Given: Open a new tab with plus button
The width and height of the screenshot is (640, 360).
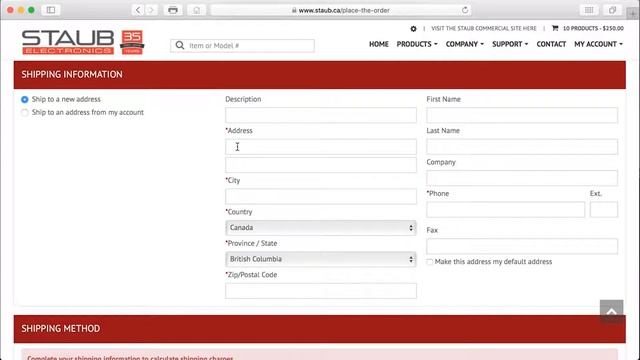Looking at the screenshot, I should [633, 13].
